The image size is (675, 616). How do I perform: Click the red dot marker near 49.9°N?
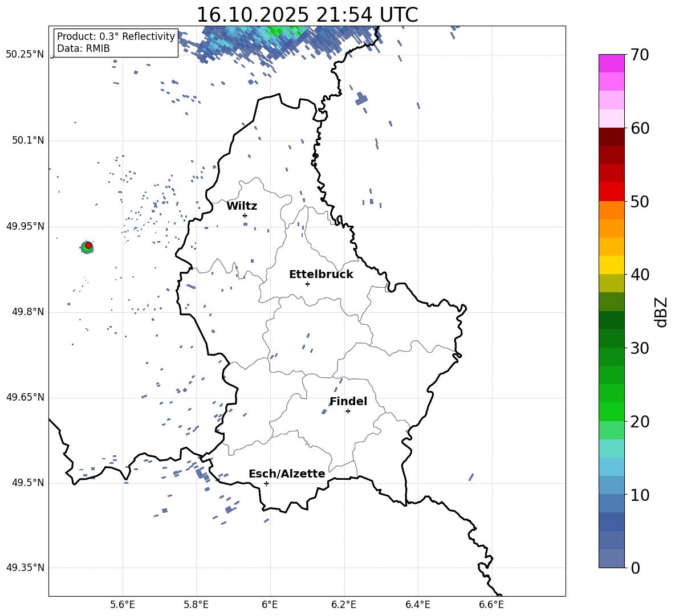click(88, 246)
